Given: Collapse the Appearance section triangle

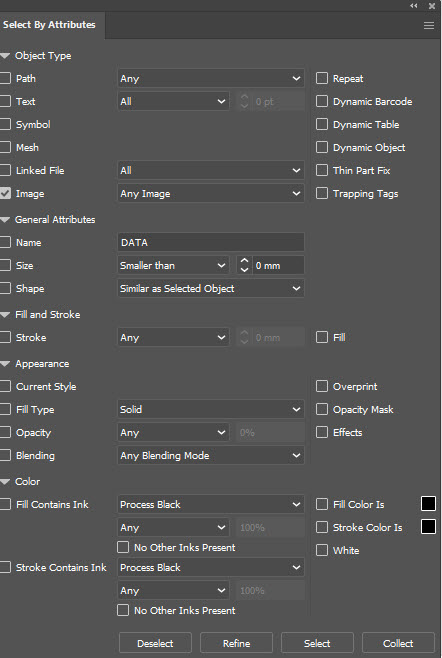Looking at the screenshot, I should (5, 364).
